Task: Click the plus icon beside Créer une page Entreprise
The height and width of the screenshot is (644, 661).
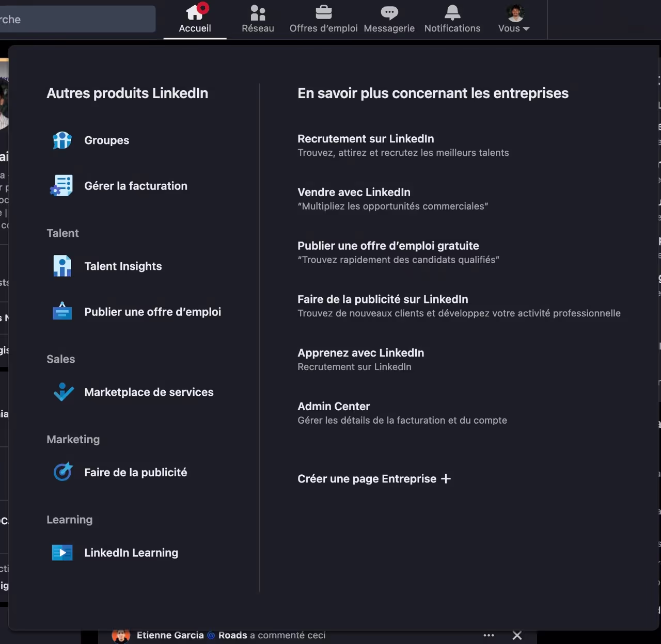Action: click(x=446, y=479)
